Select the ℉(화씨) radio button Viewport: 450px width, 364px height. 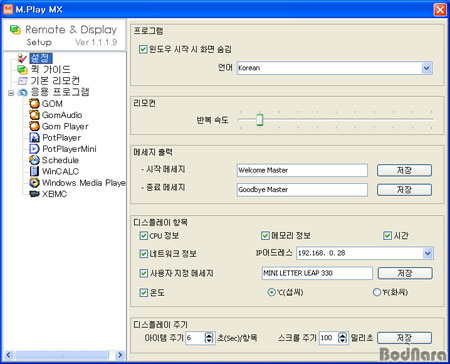[x=377, y=292]
